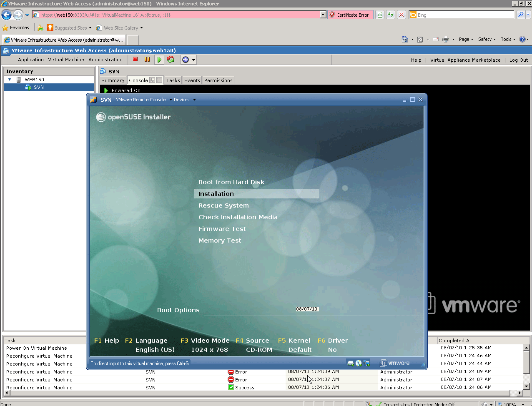The image size is (532, 406).
Task: Click the RSS Feeds icon
Action: coord(420,39)
